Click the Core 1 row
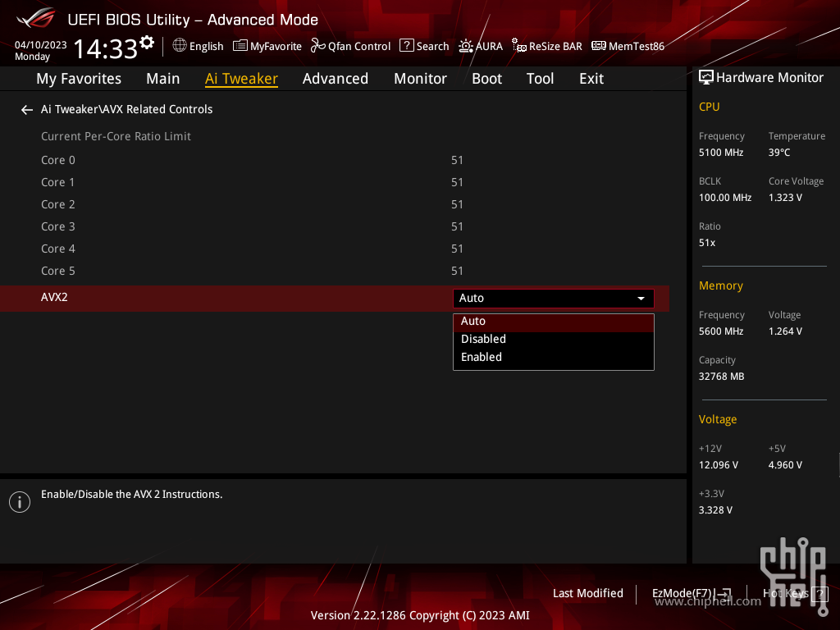The width and height of the screenshot is (840, 630). click(335, 183)
